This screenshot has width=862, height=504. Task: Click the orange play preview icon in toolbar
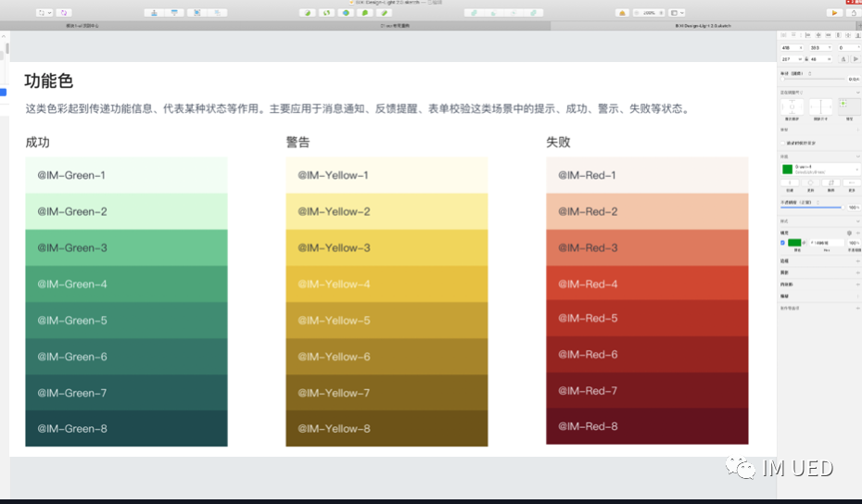tap(836, 13)
